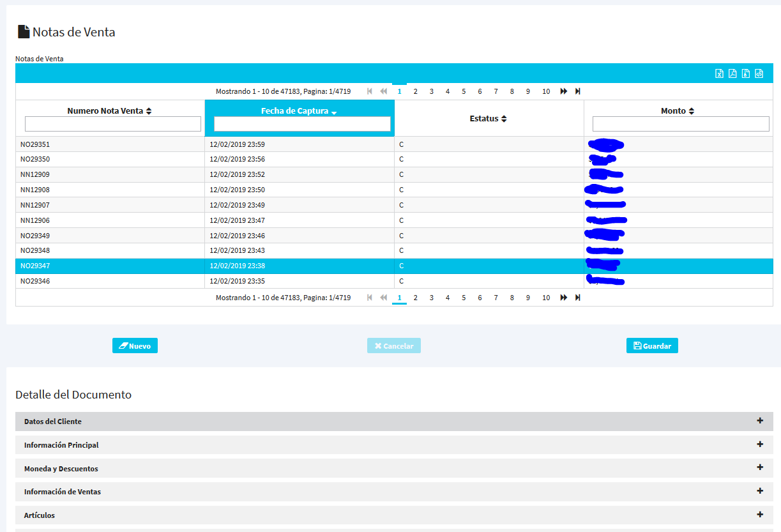Expand the Artículos section
This screenshot has height=532, width=781.
point(760,514)
